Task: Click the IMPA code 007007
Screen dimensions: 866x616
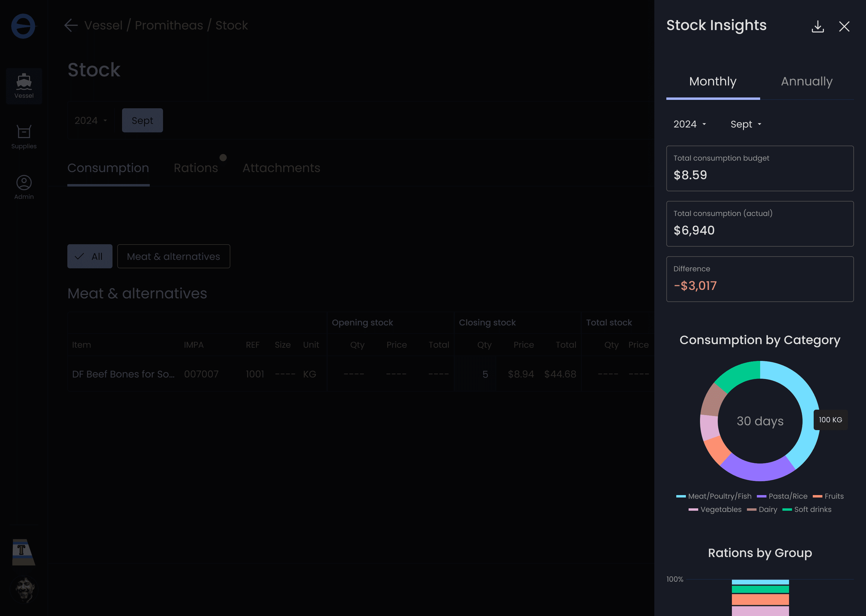Action: click(x=201, y=374)
